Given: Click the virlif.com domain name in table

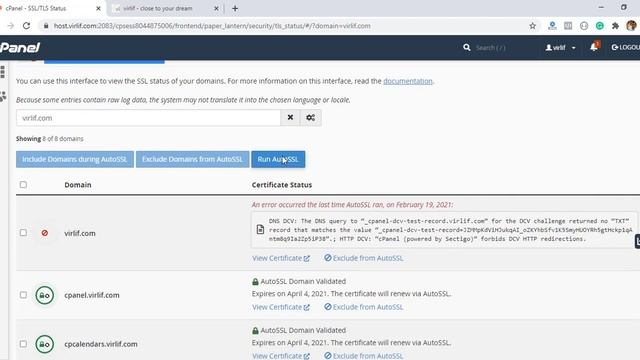Looking at the screenshot, I should click(80, 233).
